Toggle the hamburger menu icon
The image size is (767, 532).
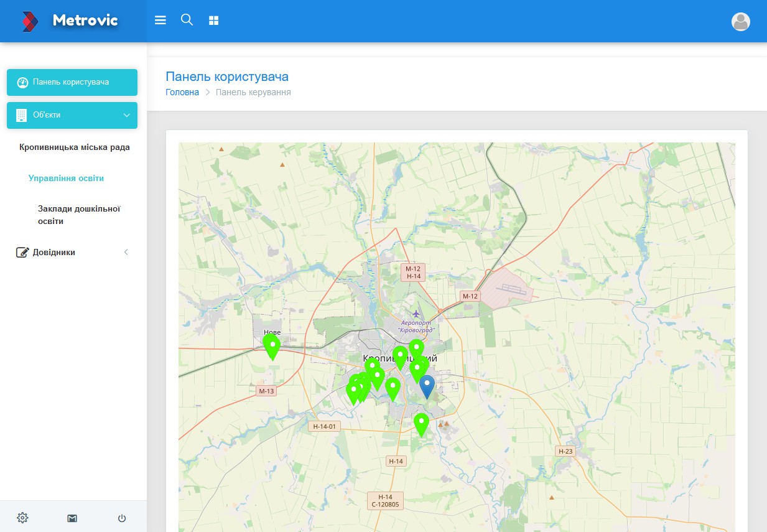pos(160,21)
